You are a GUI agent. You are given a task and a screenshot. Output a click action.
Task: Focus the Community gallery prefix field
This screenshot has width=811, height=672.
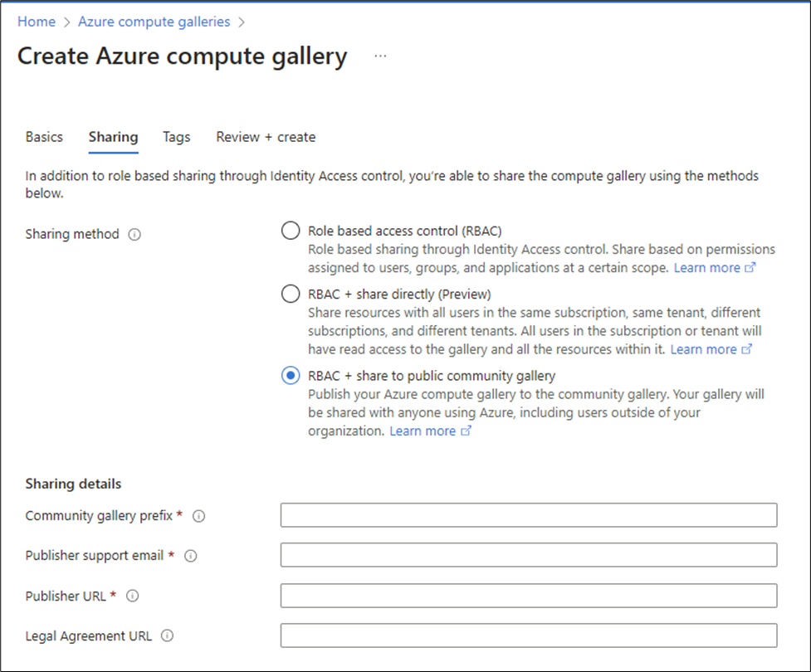tap(529, 515)
